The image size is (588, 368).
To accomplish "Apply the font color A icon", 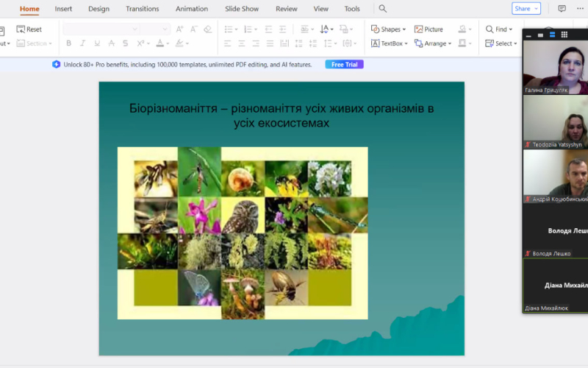I will 160,43.
